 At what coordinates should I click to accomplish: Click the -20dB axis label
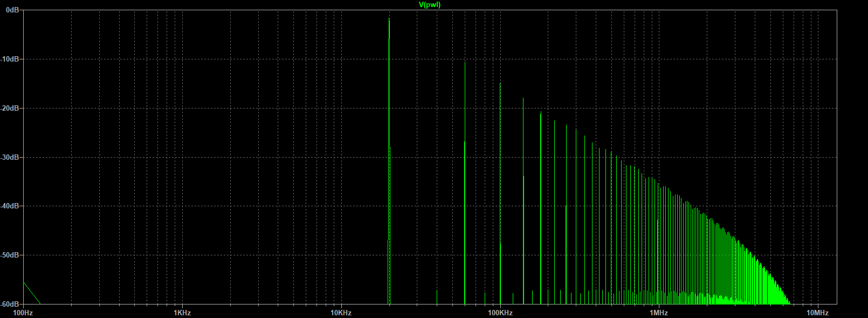click(10, 108)
